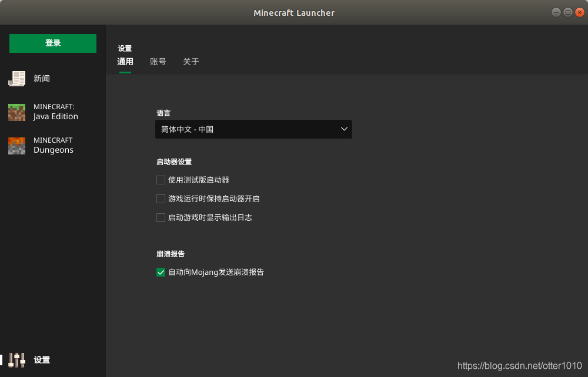588x377 pixels.
Task: Switch to the 账号 tab
Action: click(158, 62)
